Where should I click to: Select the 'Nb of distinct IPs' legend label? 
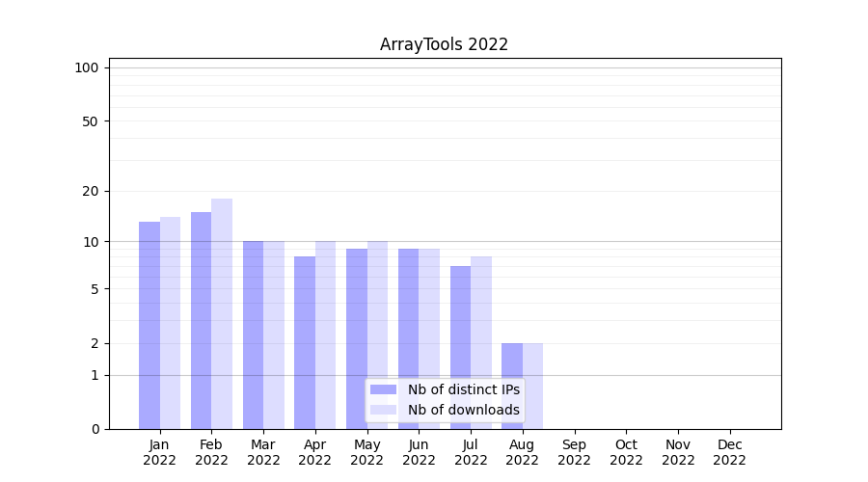click(463, 389)
